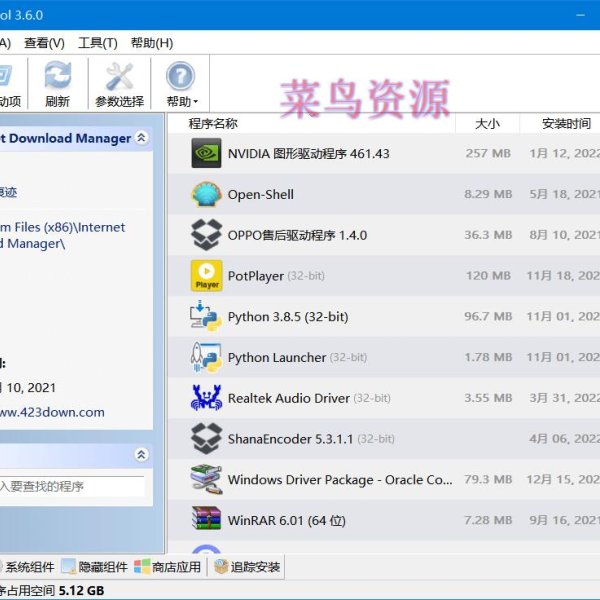Click the "1.78 MB" size cell
The image size is (600, 600).
(x=488, y=357)
